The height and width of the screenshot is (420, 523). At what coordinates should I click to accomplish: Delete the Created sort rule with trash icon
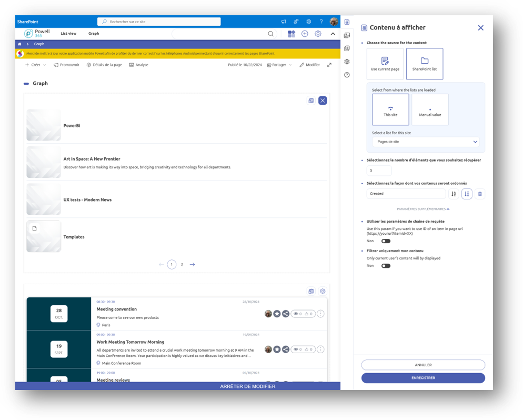(x=480, y=194)
